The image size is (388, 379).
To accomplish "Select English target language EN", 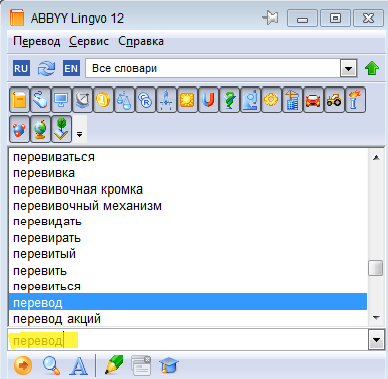I will (x=71, y=68).
